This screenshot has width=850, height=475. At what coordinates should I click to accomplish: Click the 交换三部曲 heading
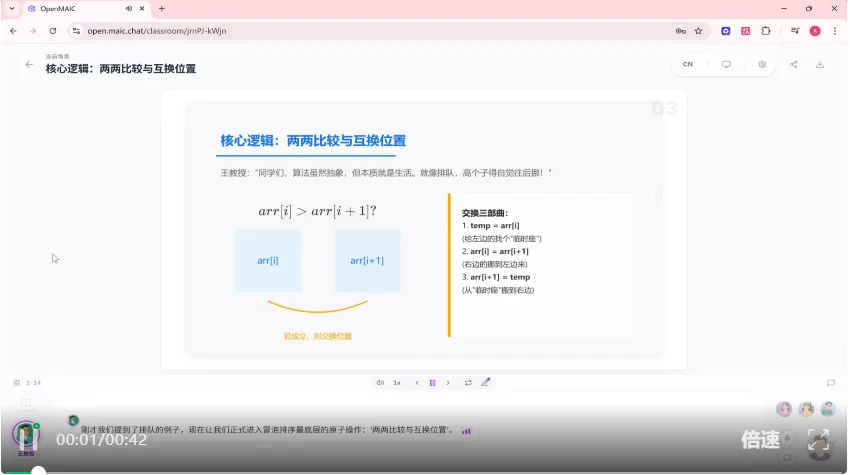(485, 213)
